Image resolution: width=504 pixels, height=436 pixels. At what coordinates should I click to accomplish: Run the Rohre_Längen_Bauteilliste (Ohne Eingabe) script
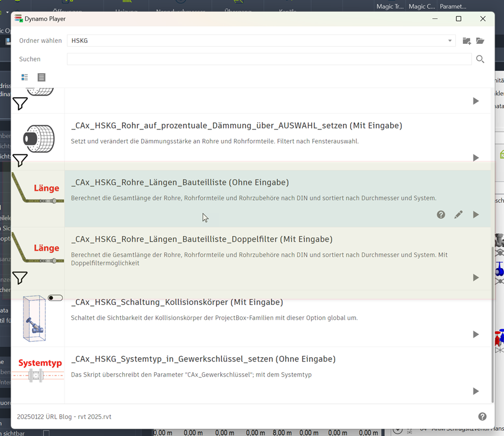click(x=476, y=214)
